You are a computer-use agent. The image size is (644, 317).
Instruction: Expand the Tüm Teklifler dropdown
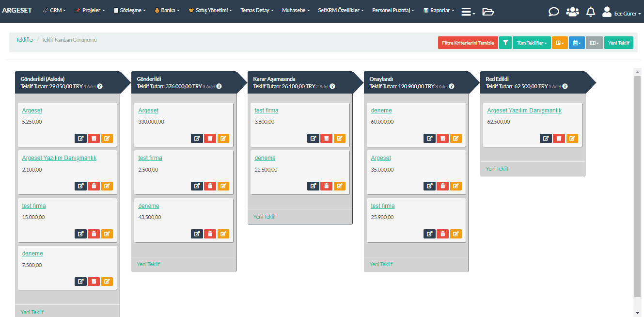click(532, 43)
